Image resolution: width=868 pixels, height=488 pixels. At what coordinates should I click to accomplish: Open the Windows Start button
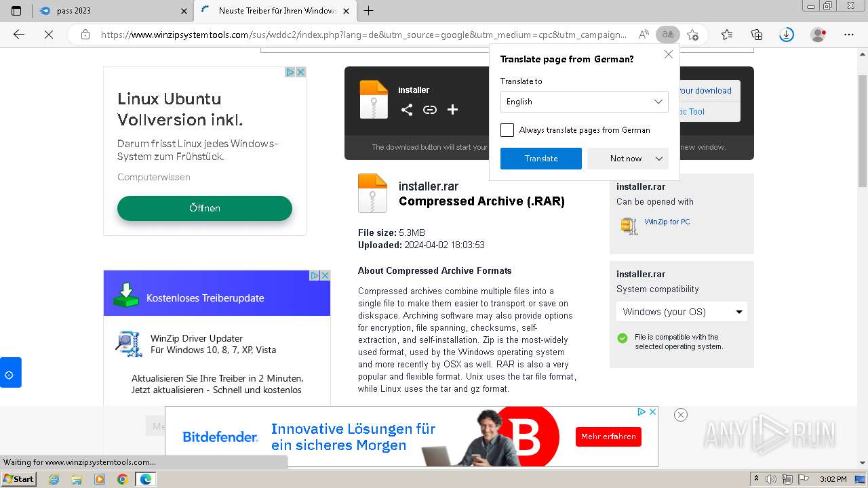point(19,479)
